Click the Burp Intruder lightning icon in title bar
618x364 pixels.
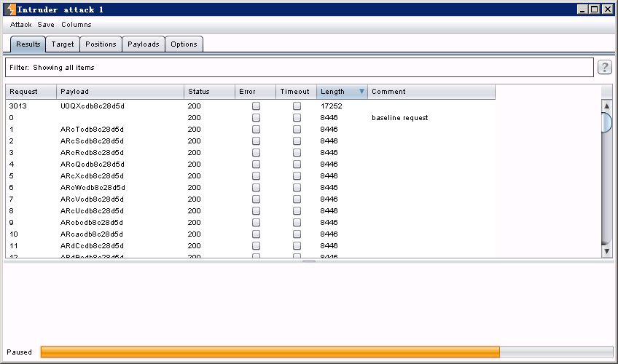pyautogui.click(x=9, y=9)
